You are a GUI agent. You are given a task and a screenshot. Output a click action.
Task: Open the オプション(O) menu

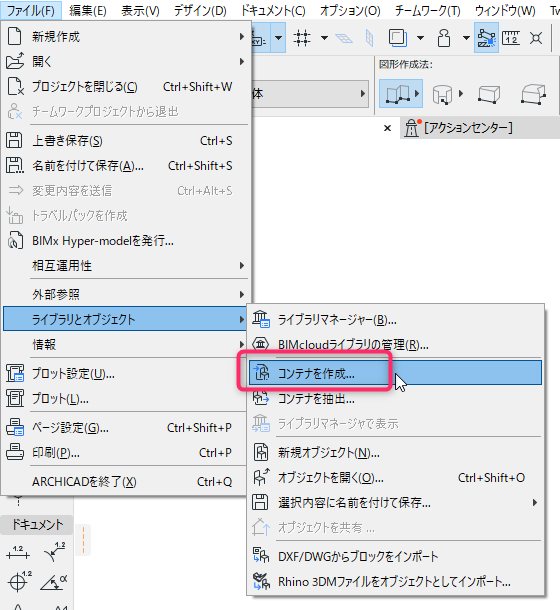point(350,11)
